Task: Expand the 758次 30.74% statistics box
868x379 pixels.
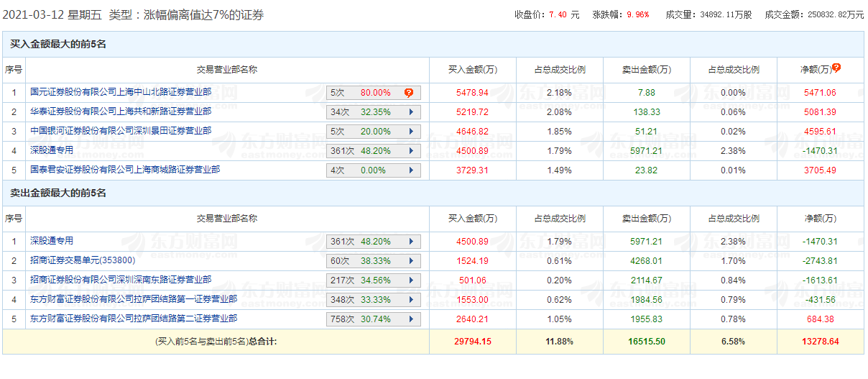Action: 374,319
